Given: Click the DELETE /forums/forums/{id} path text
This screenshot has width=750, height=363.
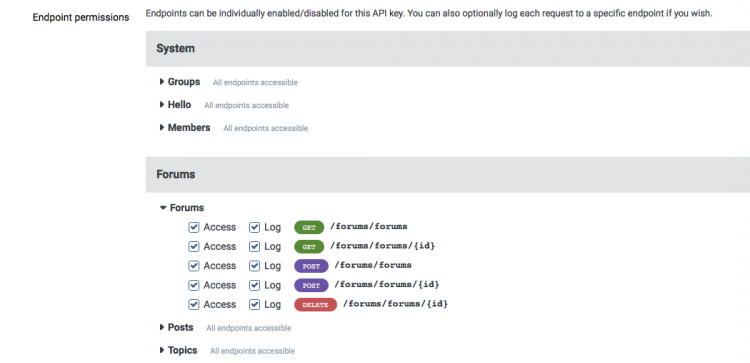Looking at the screenshot, I should 396,304.
